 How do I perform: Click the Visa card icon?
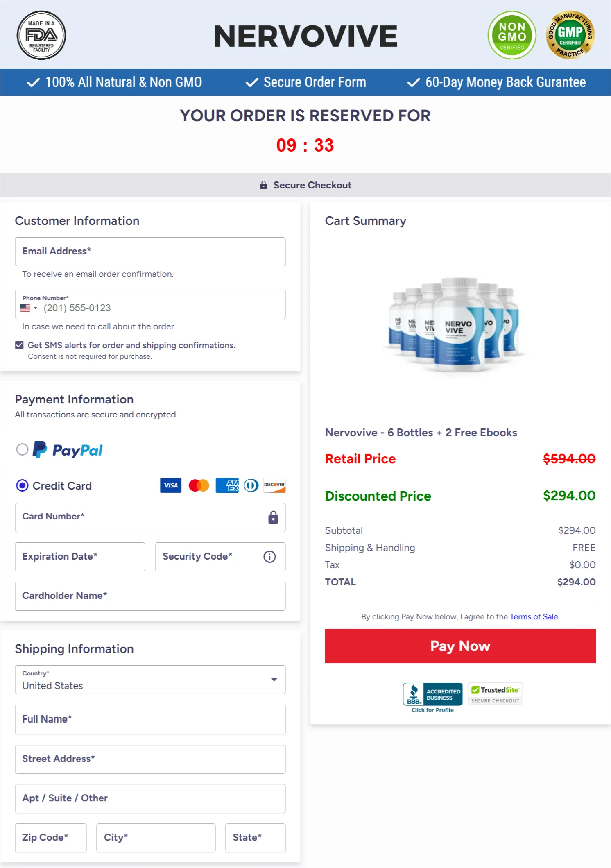(170, 485)
